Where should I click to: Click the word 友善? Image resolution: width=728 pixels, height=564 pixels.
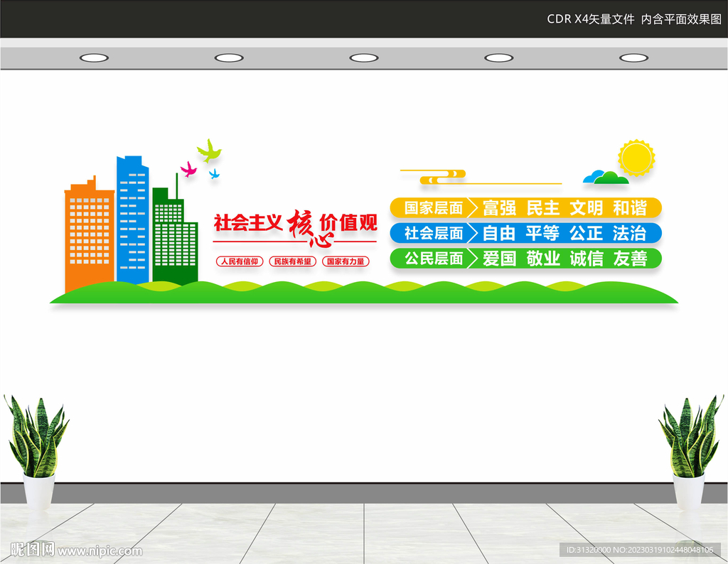630,259
